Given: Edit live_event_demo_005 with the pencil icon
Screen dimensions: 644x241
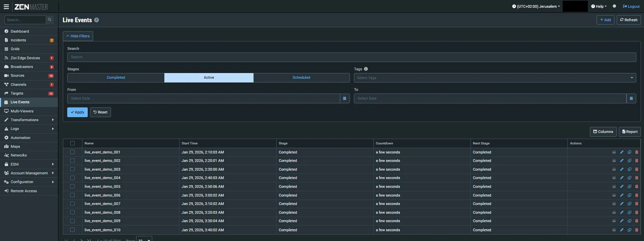Looking at the screenshot, I should coord(622,186).
